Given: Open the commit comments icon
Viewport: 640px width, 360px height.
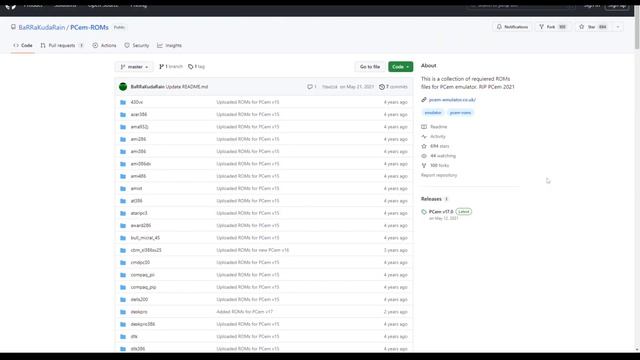Looking at the screenshot, I should coord(311,87).
